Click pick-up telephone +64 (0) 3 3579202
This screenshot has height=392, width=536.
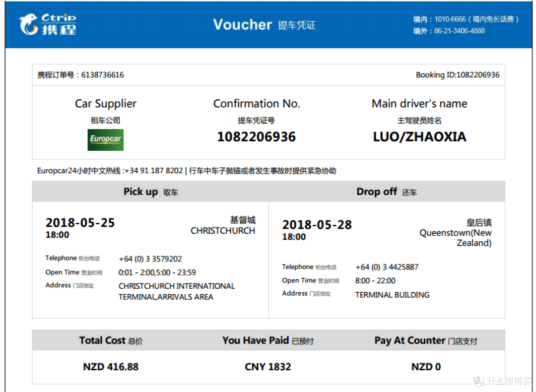[150, 259]
